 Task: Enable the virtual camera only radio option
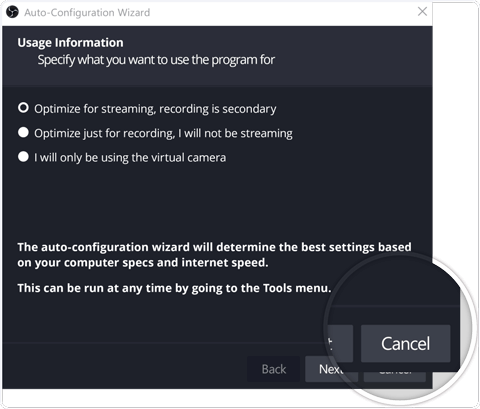click(23, 157)
